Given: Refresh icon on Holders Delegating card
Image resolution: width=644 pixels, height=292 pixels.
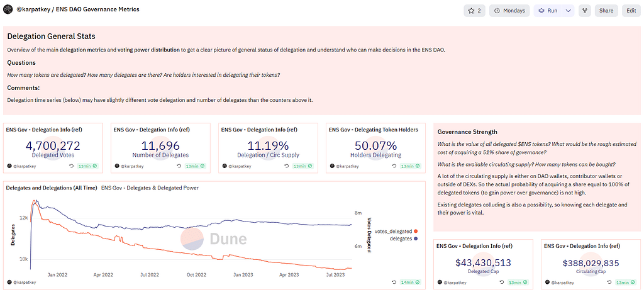Looking at the screenshot, I should 394,166.
